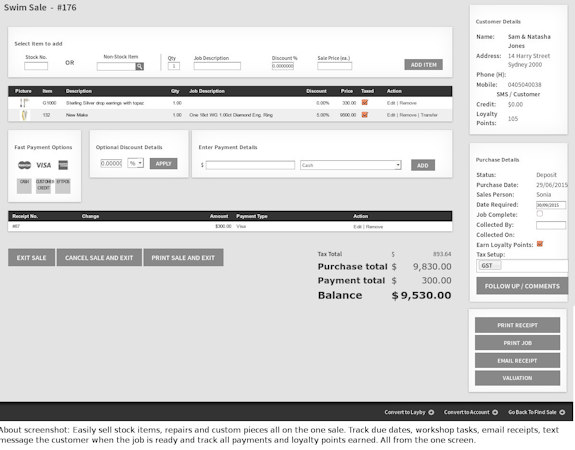575x450 pixels.
Task: Select the American Express payment icon
Action: click(x=63, y=165)
